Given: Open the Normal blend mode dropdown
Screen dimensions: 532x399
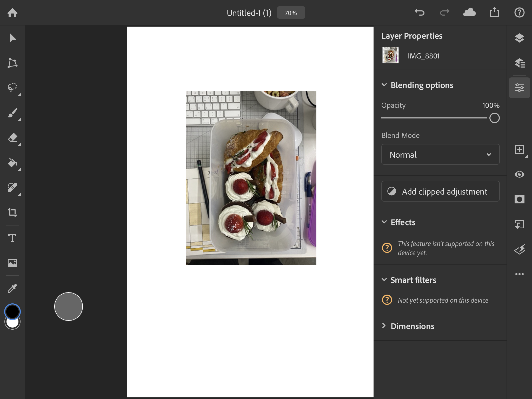Looking at the screenshot, I should click(x=440, y=155).
